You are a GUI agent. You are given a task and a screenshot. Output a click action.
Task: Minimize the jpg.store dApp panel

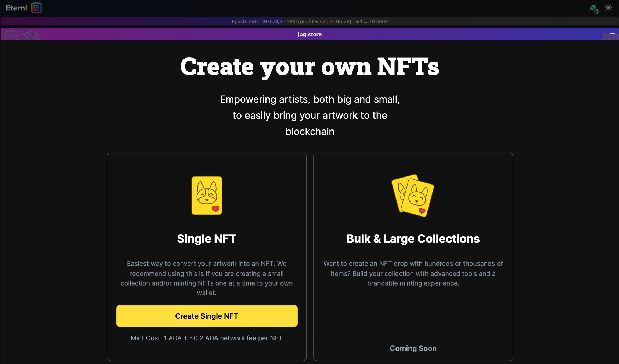[x=613, y=34]
